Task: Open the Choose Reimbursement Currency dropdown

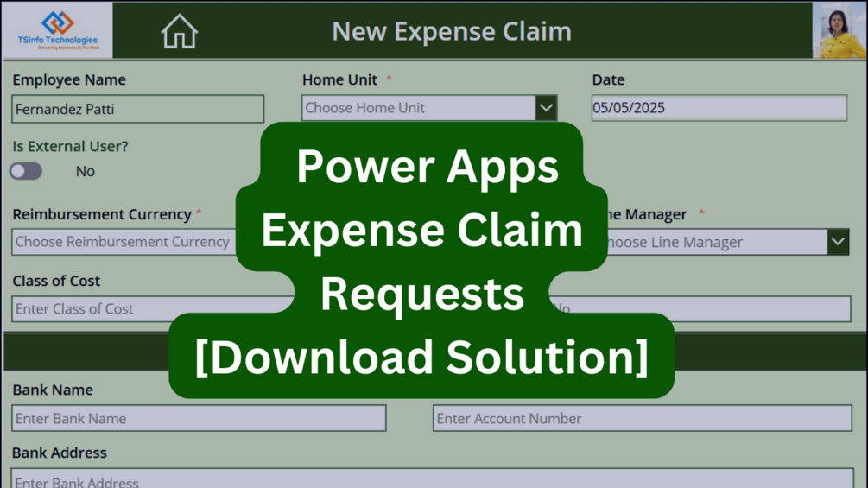Action: (124, 242)
